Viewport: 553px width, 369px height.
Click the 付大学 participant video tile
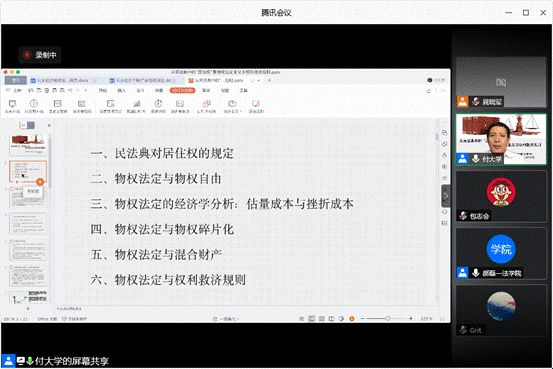[501, 139]
